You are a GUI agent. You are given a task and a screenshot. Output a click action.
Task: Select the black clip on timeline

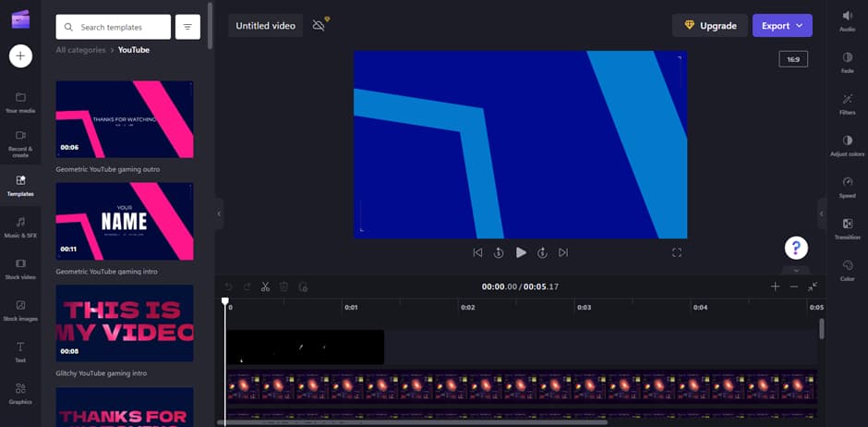tap(305, 348)
